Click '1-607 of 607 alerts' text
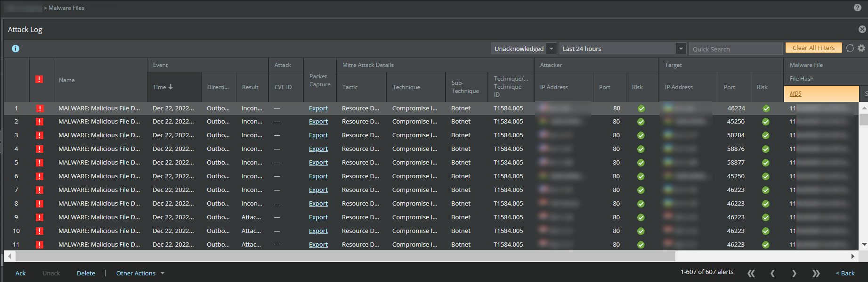The height and width of the screenshot is (282, 868). pyautogui.click(x=707, y=272)
